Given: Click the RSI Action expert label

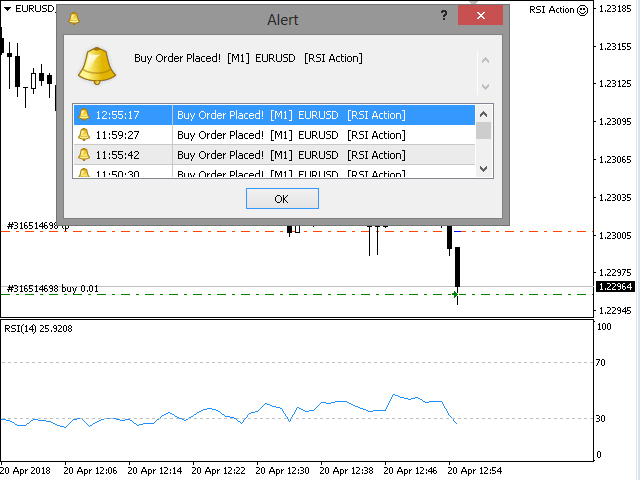Looking at the screenshot, I should click(551, 10).
